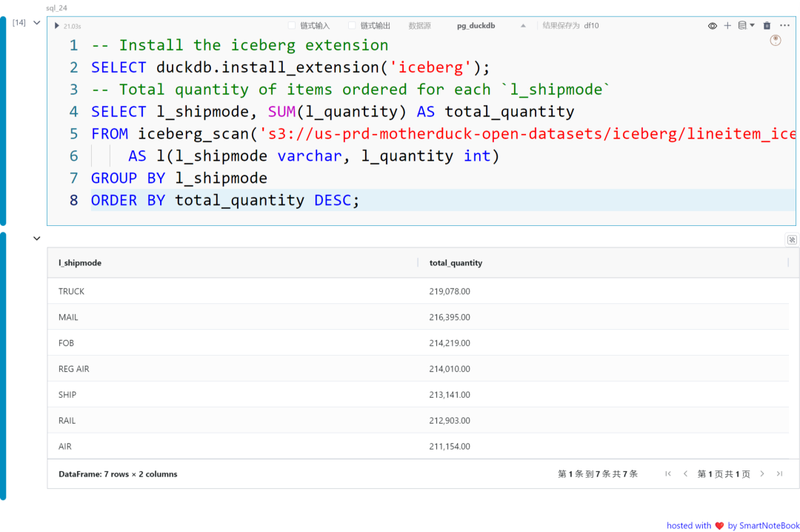Open the database icon dropdown

(746, 26)
